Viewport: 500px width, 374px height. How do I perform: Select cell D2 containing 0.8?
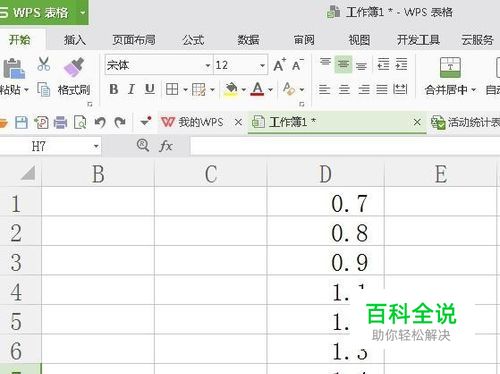tap(326, 231)
